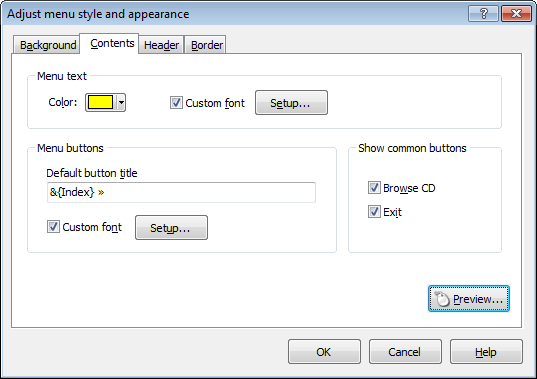Click the Preview button
Viewport: 537px width, 379px height.
pos(469,299)
